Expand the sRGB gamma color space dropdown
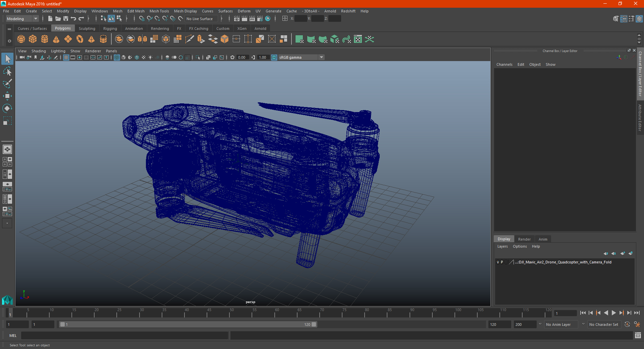644x349 pixels. [x=321, y=57]
